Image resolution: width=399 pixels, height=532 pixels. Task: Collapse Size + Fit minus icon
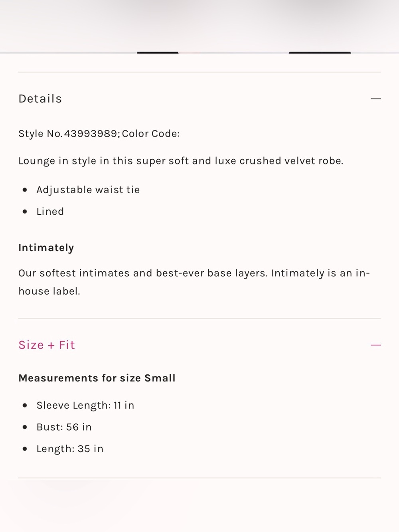pos(376,345)
